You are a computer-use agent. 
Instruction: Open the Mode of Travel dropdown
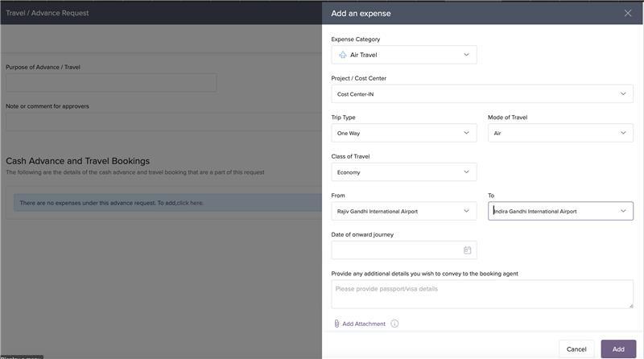tap(622, 133)
